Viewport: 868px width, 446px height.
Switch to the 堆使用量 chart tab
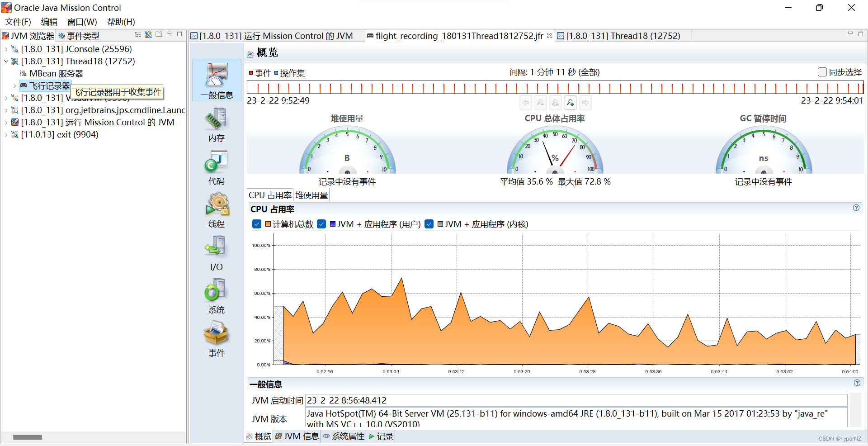pyautogui.click(x=311, y=195)
